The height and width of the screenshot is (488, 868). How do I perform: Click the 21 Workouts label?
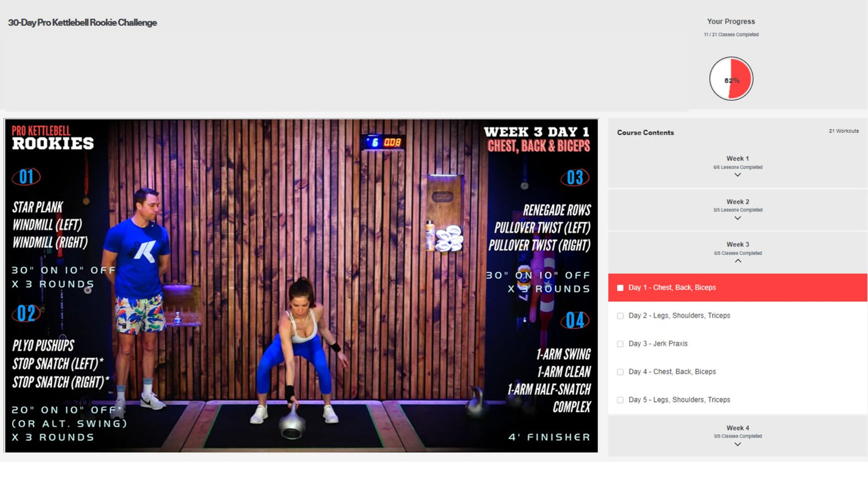(x=844, y=131)
